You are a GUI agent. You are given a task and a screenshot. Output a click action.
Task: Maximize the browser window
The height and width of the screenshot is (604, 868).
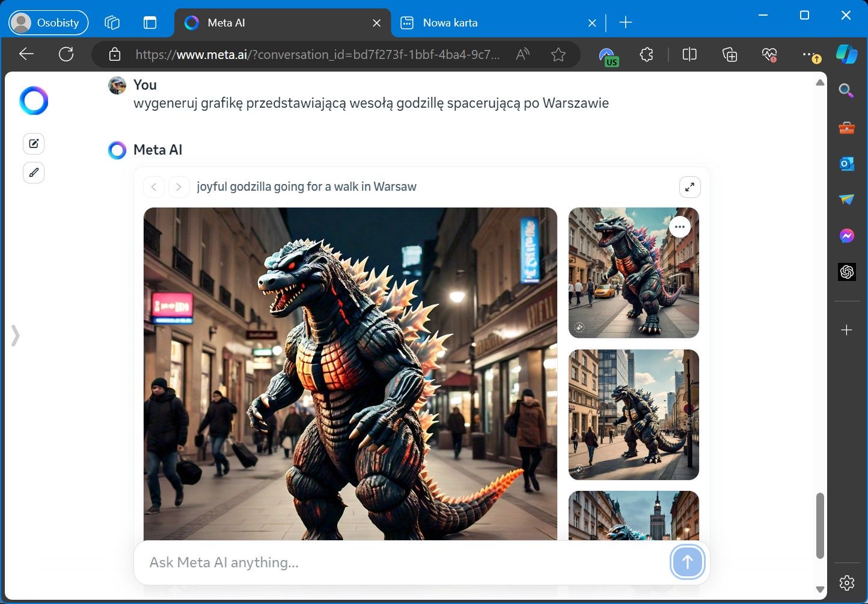[804, 15]
